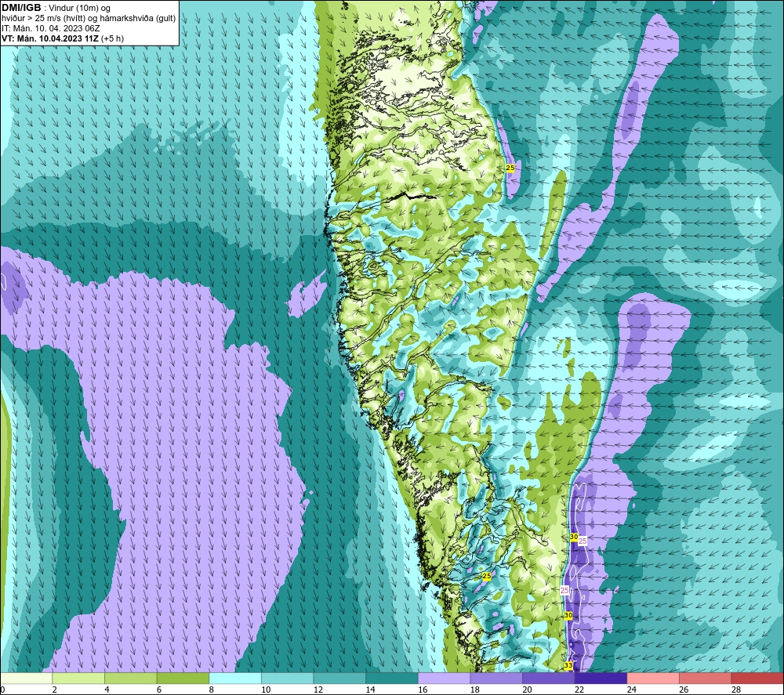
Task: Pick the 18–20 m/s purple scale swatch
Action: click(496, 678)
